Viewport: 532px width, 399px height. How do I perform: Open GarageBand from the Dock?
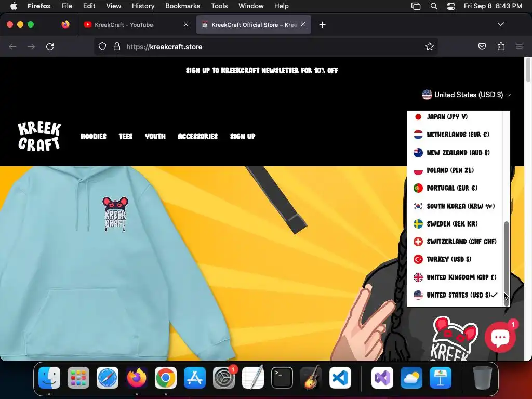(x=311, y=378)
